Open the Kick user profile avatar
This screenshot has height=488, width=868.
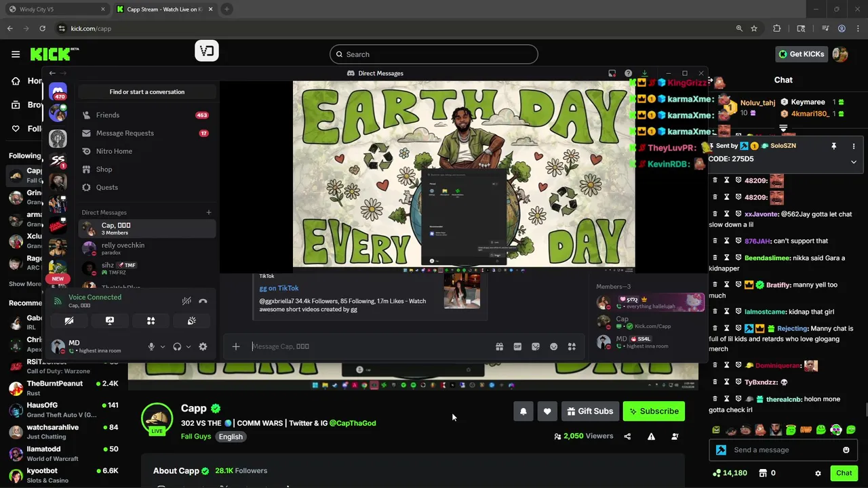click(840, 54)
